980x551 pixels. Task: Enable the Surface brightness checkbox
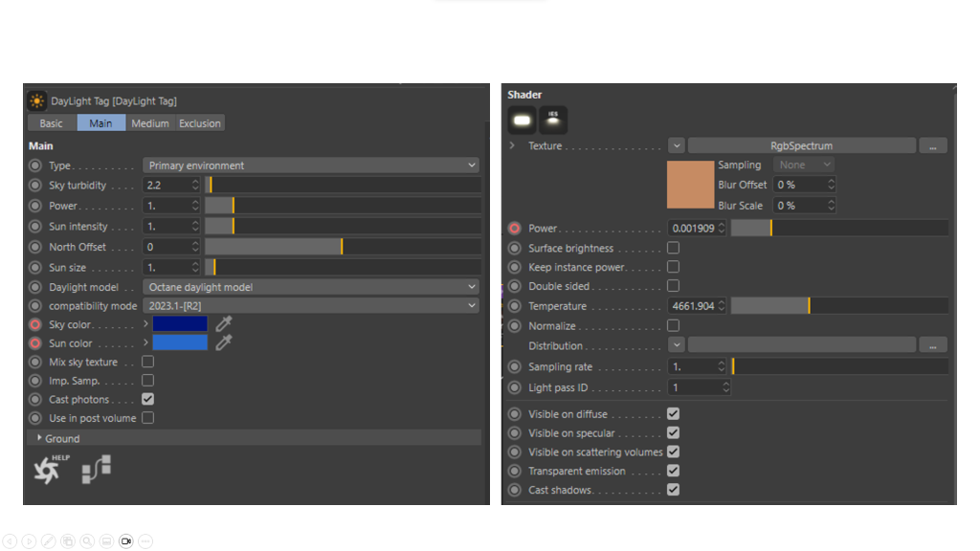tap(673, 248)
